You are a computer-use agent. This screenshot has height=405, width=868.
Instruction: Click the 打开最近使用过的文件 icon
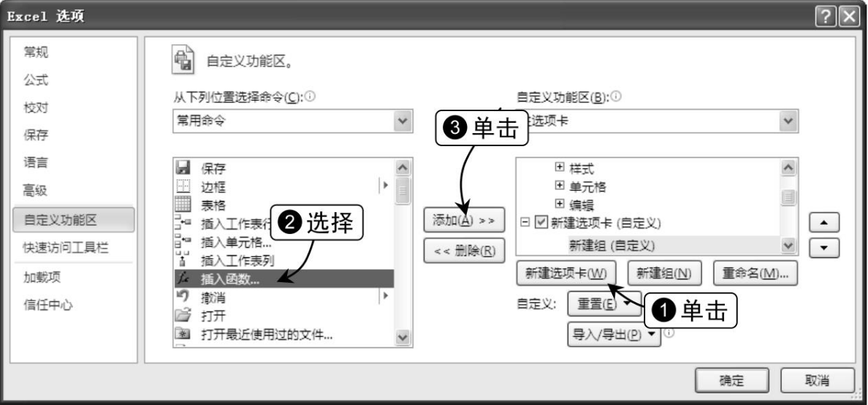[x=183, y=335]
